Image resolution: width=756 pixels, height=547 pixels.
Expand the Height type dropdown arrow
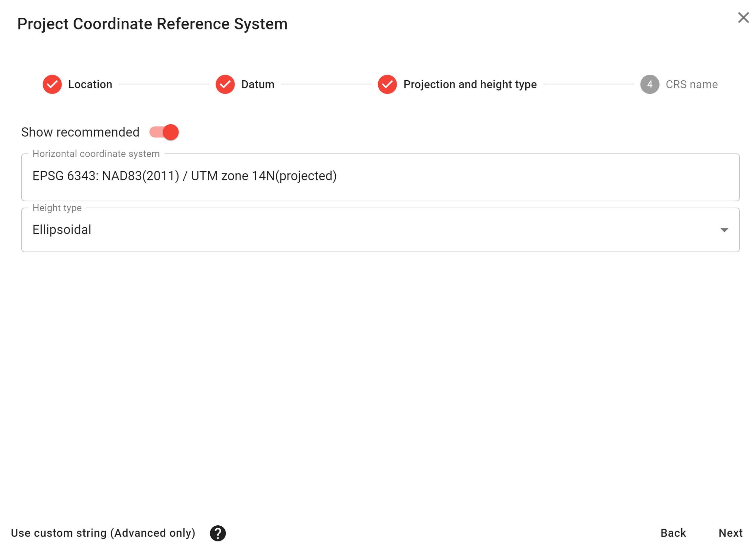coord(724,230)
